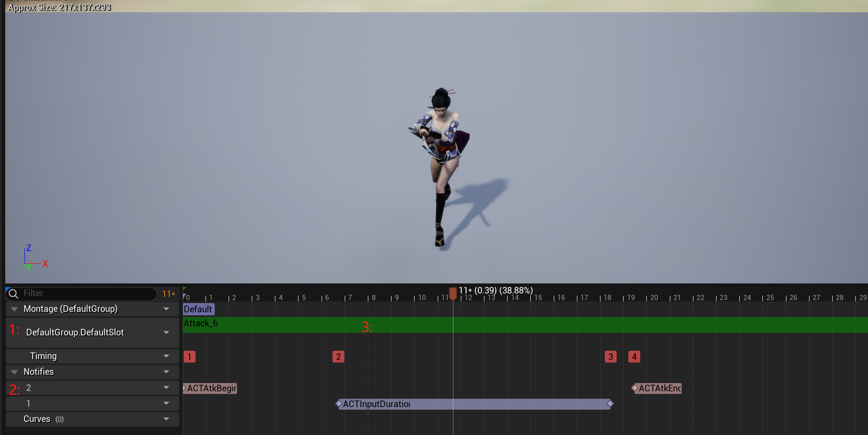Click the magnifier icon in Filter box
The image size is (868, 435).
coord(14,293)
